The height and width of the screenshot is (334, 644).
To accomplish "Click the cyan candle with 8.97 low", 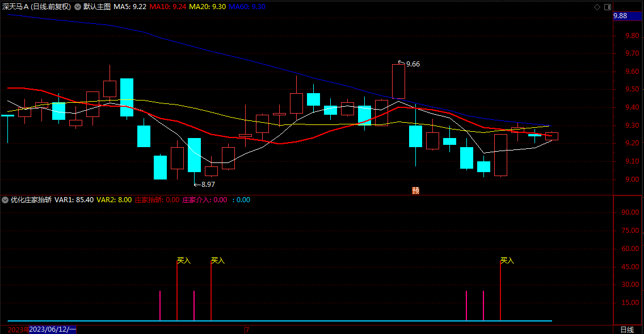I will pyautogui.click(x=194, y=155).
